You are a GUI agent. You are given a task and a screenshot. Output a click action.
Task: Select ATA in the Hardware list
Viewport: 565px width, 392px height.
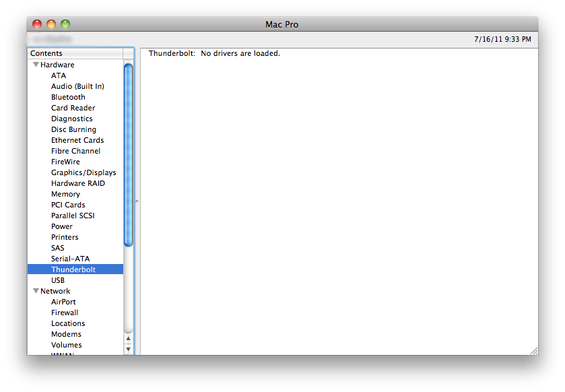coord(59,75)
